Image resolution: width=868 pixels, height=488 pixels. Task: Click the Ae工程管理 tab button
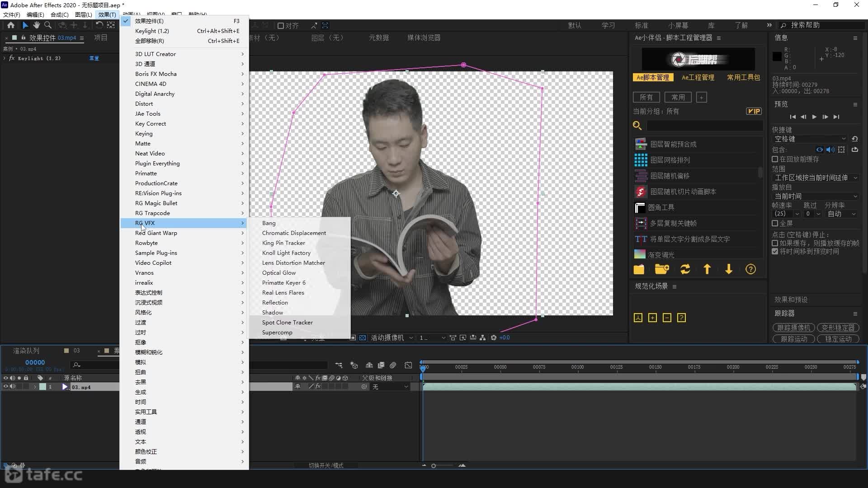698,77
